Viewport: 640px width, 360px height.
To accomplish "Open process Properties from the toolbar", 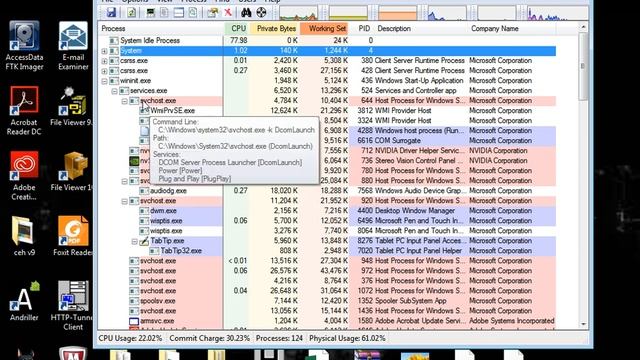I will [212, 12].
